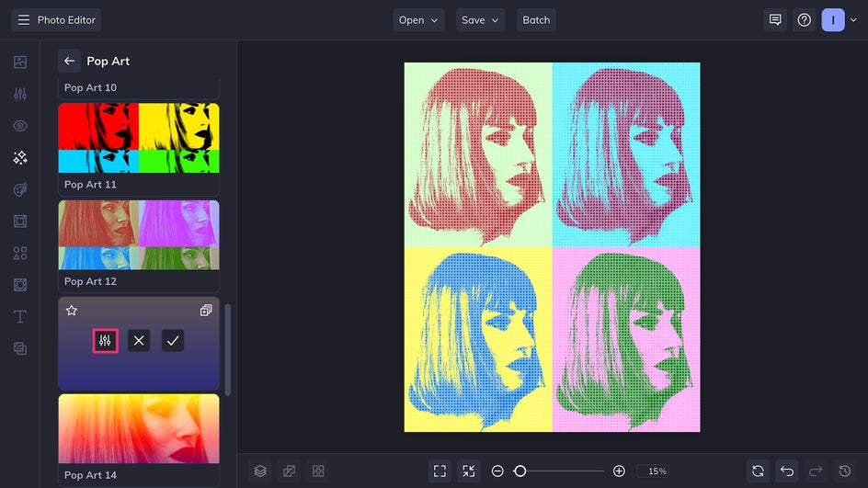Click the duplicate-layer icon on selected effect
This screenshot has width=868, height=488.
(x=206, y=311)
